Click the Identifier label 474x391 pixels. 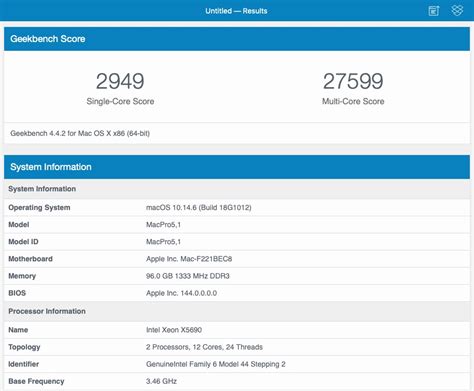24,364
